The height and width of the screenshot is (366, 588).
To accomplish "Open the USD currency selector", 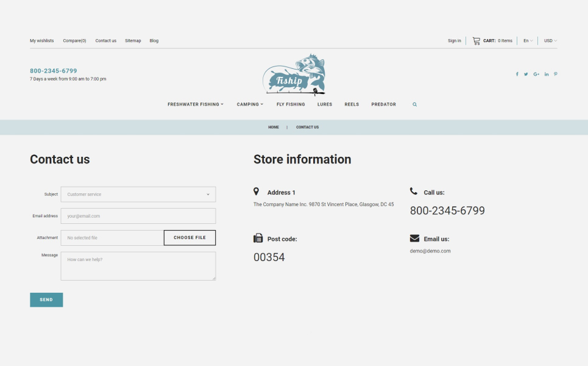I will (550, 41).
